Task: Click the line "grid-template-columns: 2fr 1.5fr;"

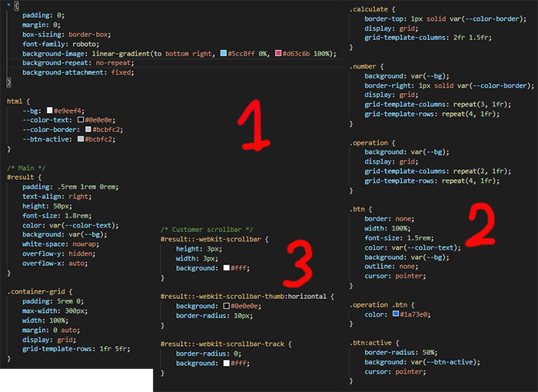Action: click(428, 38)
